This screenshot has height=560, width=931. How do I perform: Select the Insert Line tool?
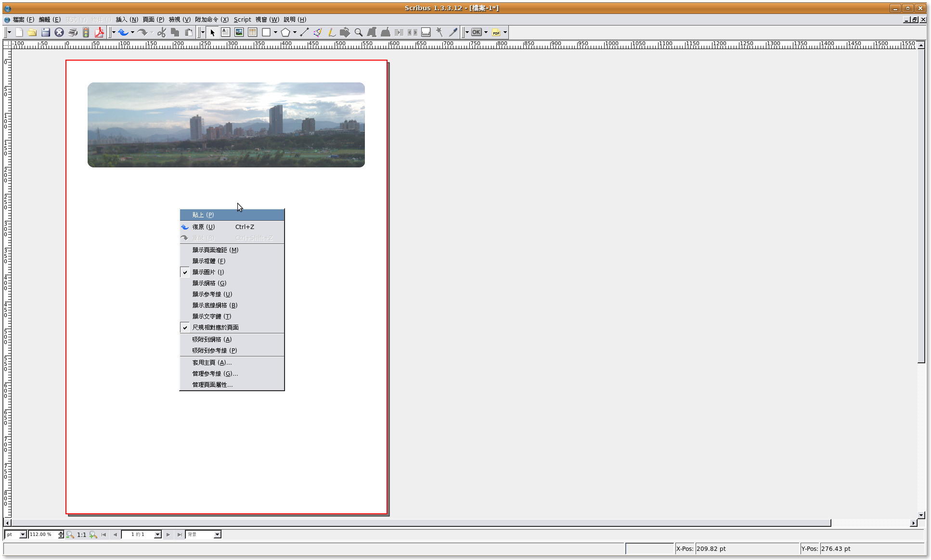pyautogui.click(x=304, y=32)
